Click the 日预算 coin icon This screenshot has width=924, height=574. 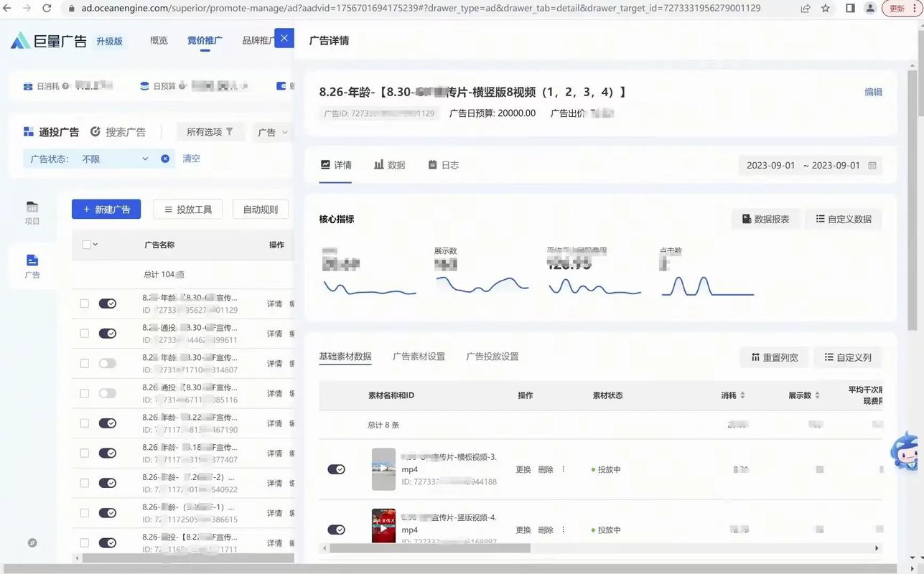click(x=144, y=86)
